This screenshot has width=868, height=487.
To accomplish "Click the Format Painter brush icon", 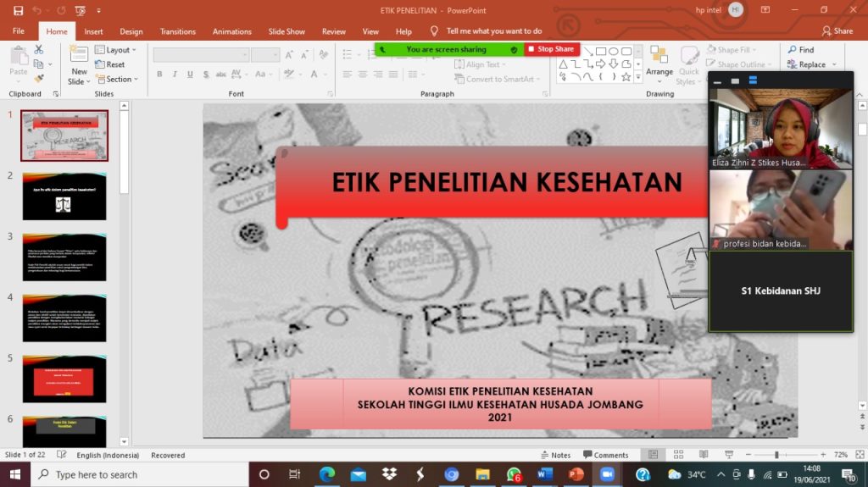I will point(39,78).
